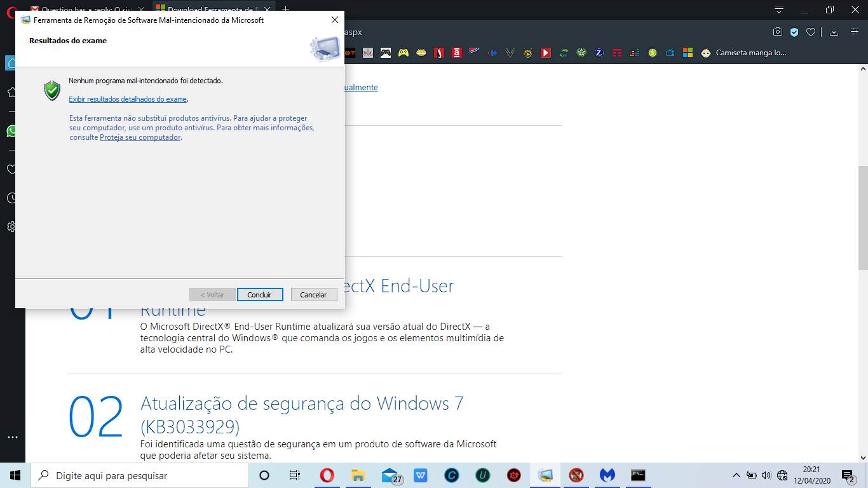Open the blue TV bookmark icon

670,53
